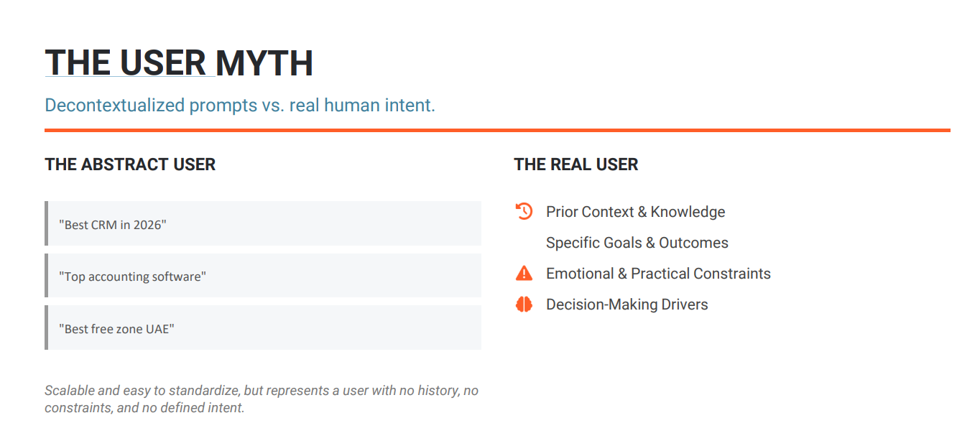Image resolution: width=980 pixels, height=446 pixels.
Task: Click gray accent bar beside Best CRM quote
Action: 46,223
